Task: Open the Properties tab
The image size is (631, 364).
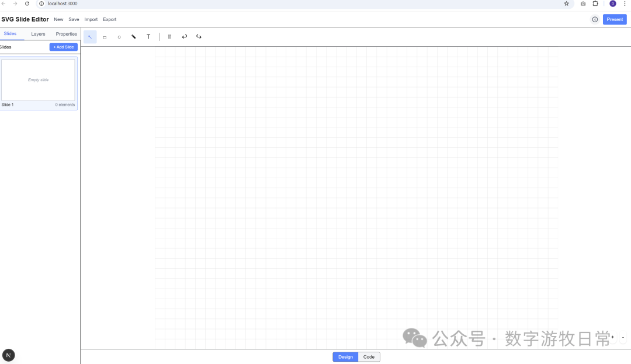Action: point(66,34)
